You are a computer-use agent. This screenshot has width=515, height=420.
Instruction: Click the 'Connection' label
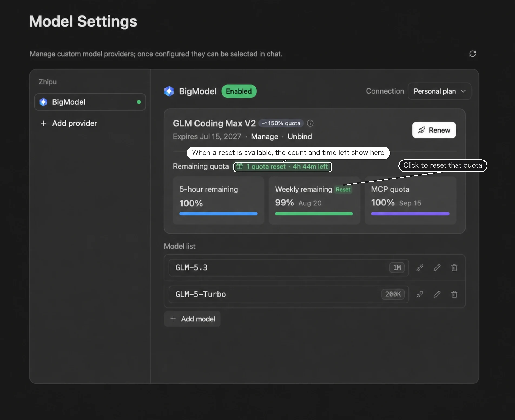tap(385, 91)
